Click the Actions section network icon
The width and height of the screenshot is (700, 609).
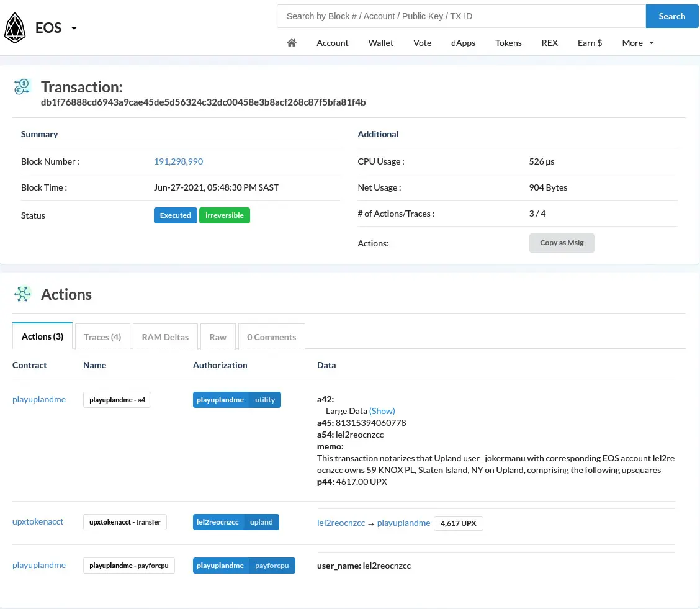point(22,294)
